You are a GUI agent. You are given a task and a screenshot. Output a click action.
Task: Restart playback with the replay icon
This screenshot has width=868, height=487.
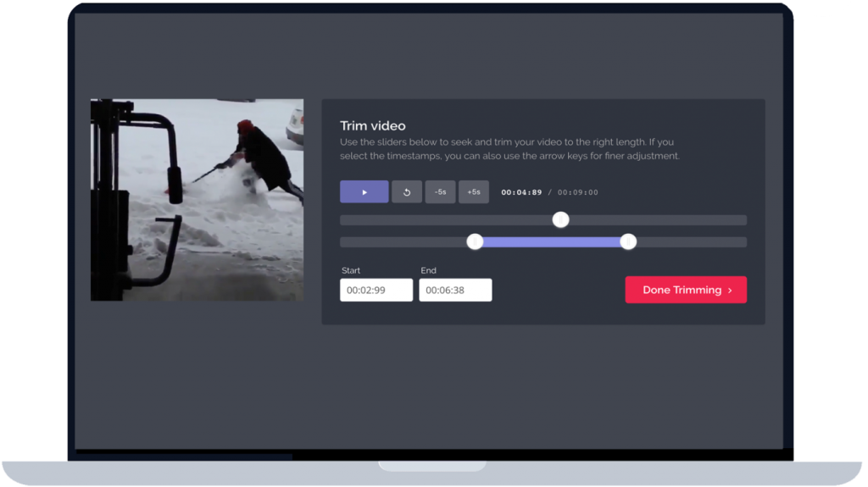[x=407, y=192]
